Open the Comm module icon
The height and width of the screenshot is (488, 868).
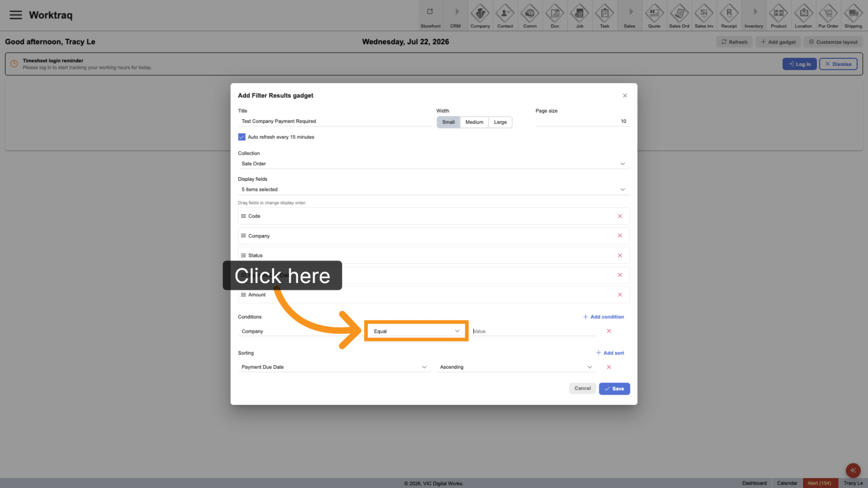click(x=530, y=15)
